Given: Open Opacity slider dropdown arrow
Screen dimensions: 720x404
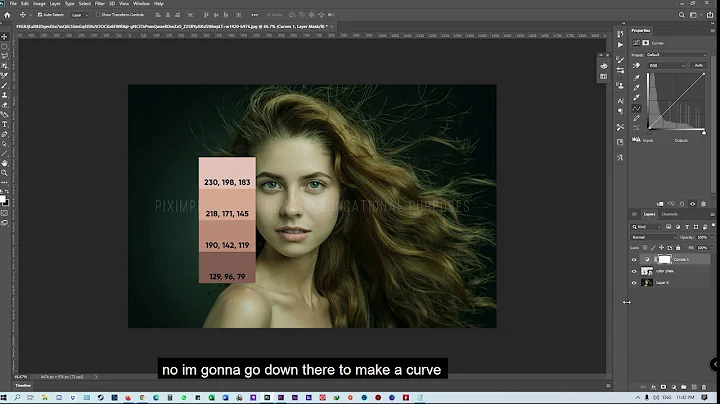Looking at the screenshot, I should (x=712, y=237).
